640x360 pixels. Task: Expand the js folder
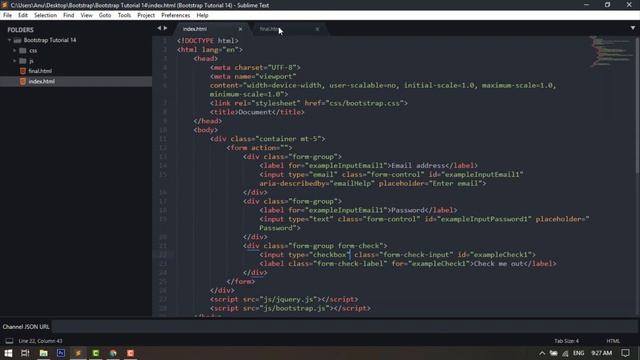(15, 61)
